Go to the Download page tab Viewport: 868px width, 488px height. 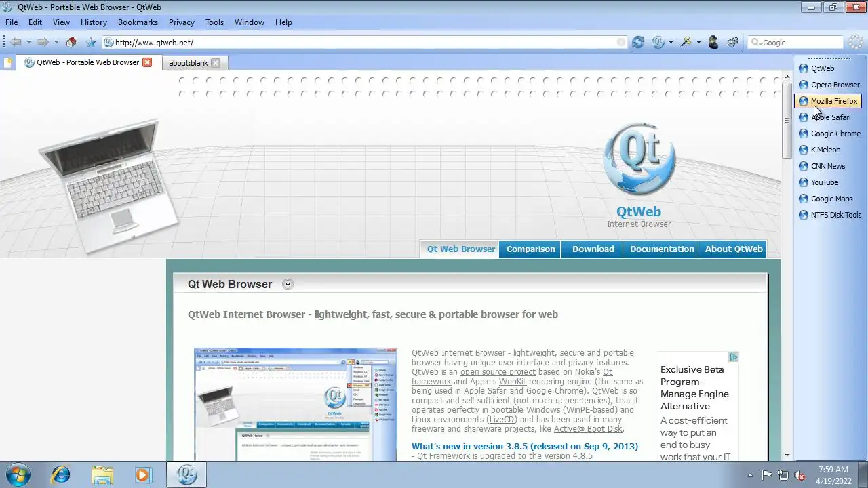(593, 249)
